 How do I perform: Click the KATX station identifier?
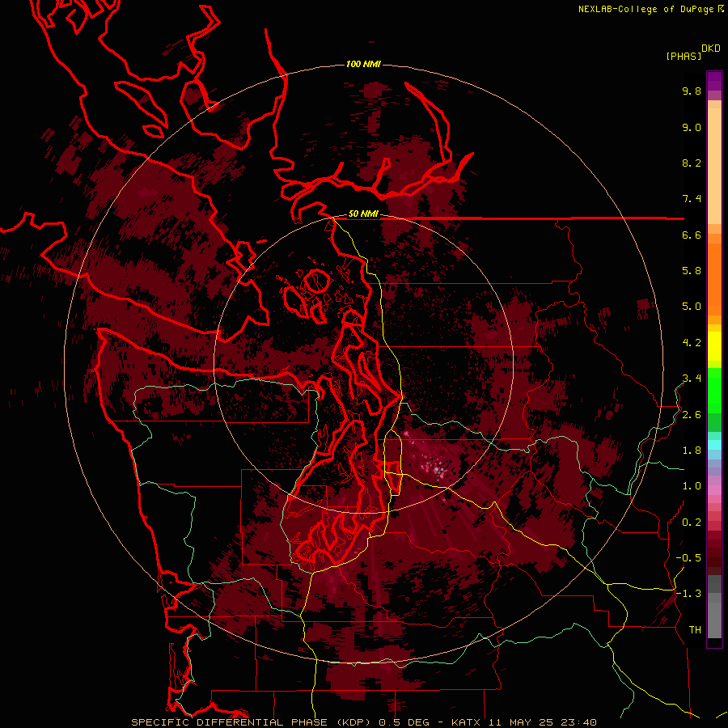click(467, 722)
